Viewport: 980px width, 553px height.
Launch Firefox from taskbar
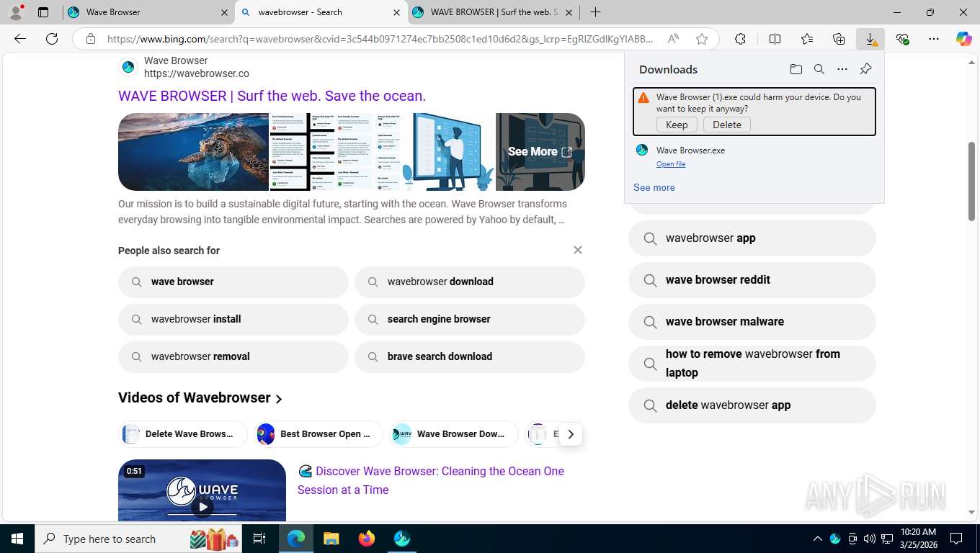pos(366,539)
